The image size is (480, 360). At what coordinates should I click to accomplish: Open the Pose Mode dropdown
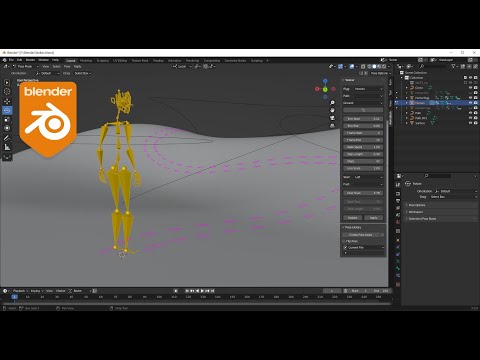(26, 67)
